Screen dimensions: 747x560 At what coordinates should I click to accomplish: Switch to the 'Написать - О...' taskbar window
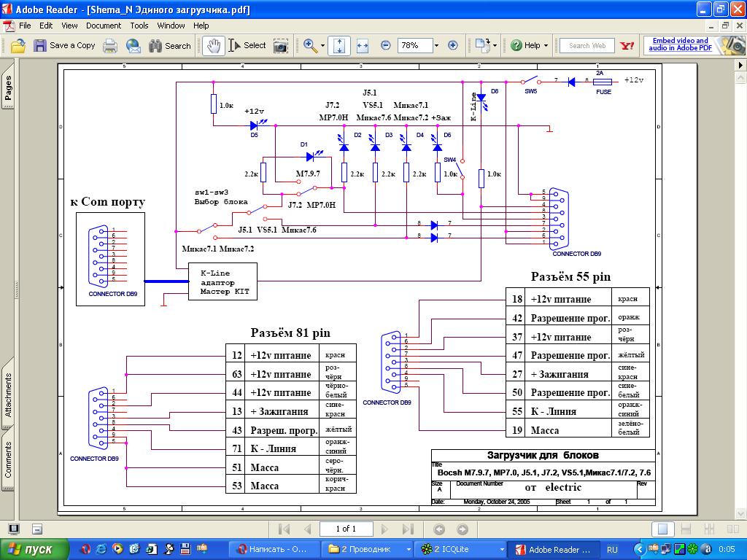pos(274,550)
